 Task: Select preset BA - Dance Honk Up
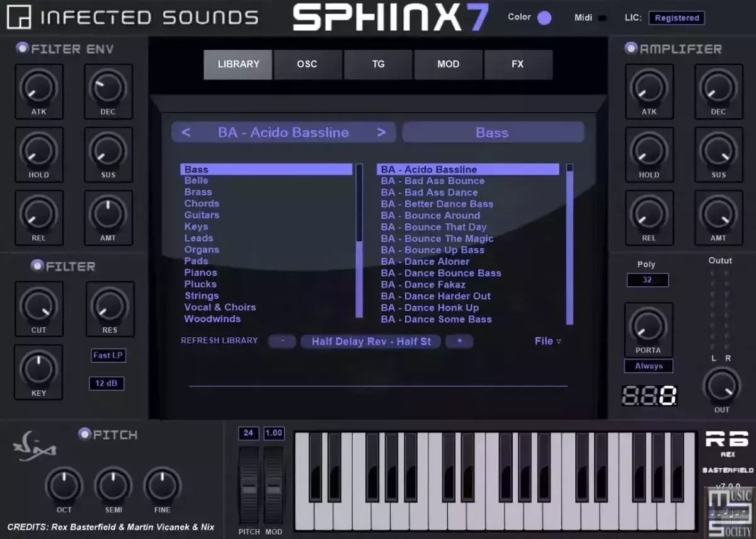[430, 308]
